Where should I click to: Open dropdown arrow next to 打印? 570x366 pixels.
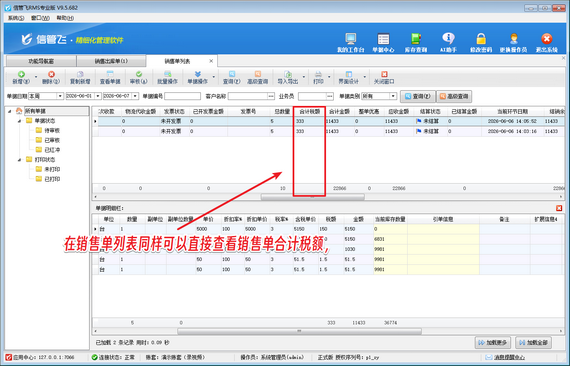click(329, 77)
